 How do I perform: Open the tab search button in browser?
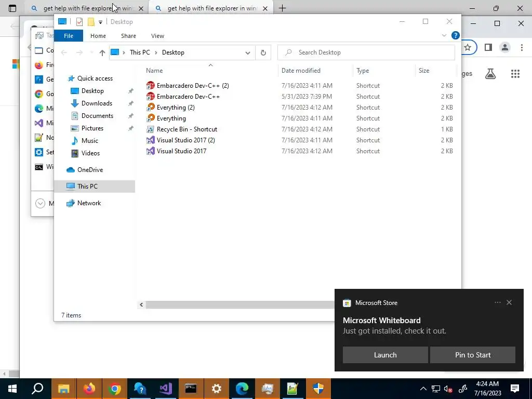(12, 8)
